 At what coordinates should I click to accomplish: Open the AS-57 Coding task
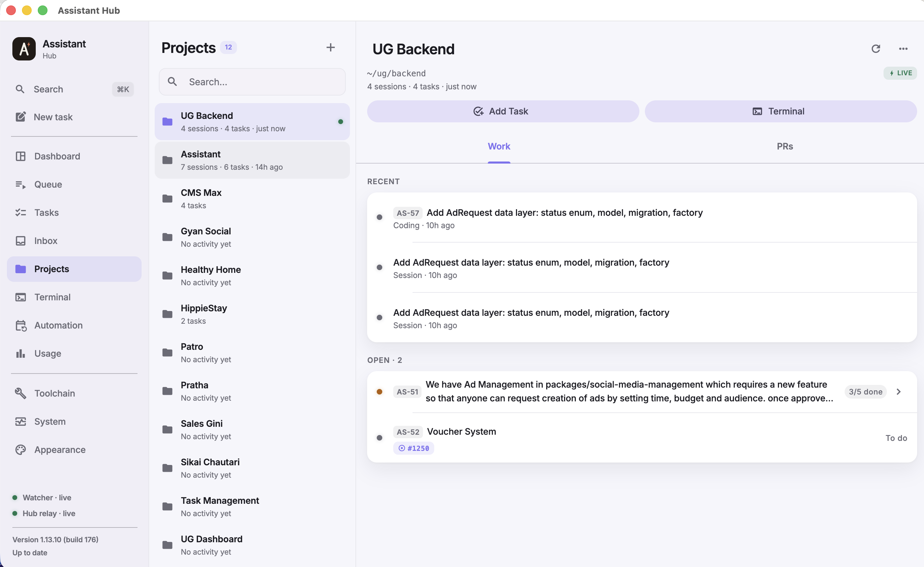(x=642, y=218)
